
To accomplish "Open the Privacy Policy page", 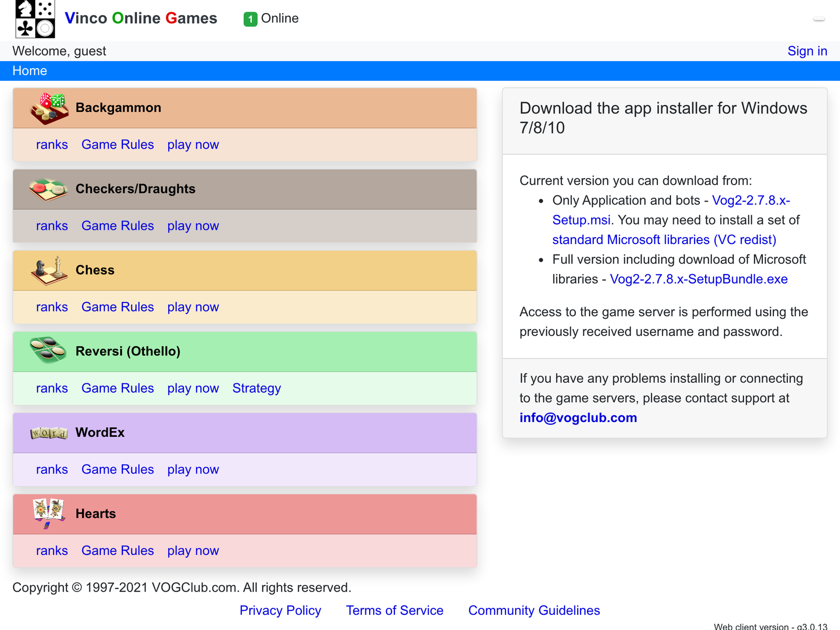I will 280,611.
